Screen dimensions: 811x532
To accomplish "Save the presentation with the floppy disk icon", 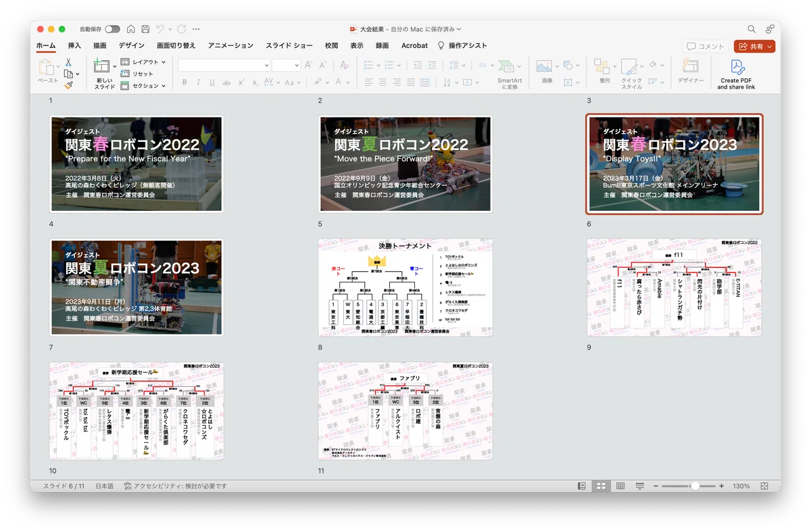I will pyautogui.click(x=145, y=29).
